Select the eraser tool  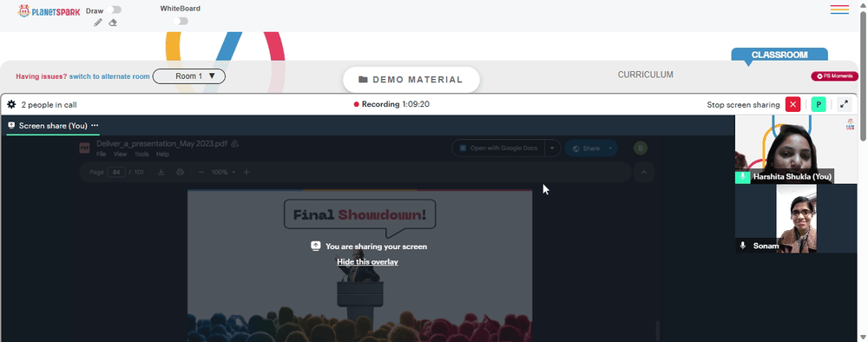coord(113,23)
